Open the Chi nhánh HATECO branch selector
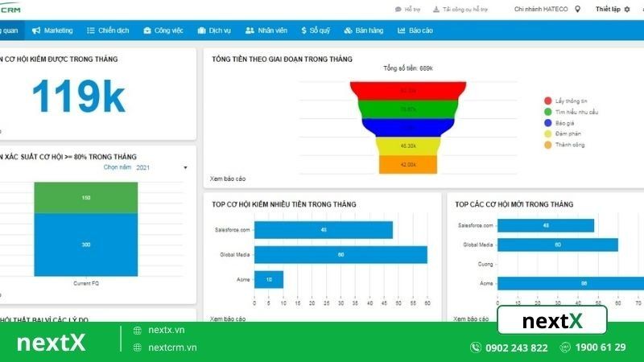Viewport: 644px width, 362px height. (541, 10)
